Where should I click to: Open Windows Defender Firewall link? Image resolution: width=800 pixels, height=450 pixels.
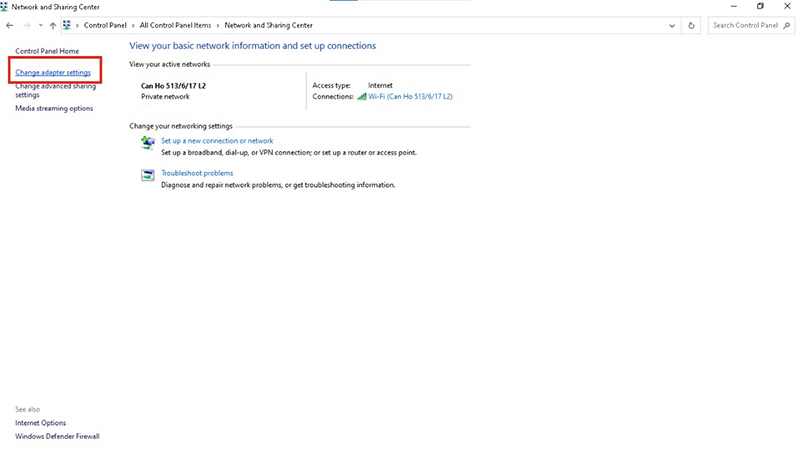[x=57, y=436]
